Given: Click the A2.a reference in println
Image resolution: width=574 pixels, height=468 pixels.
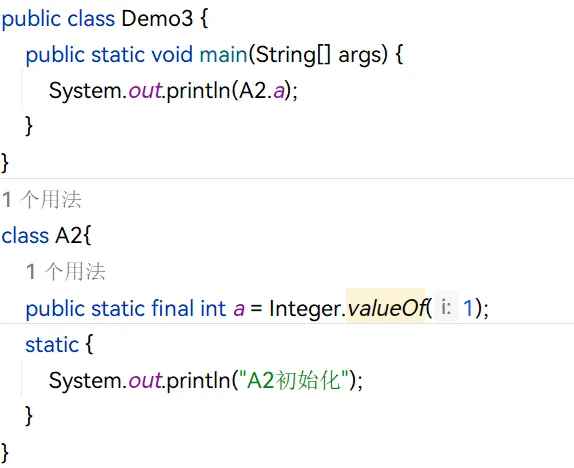Looking at the screenshot, I should click(261, 90).
